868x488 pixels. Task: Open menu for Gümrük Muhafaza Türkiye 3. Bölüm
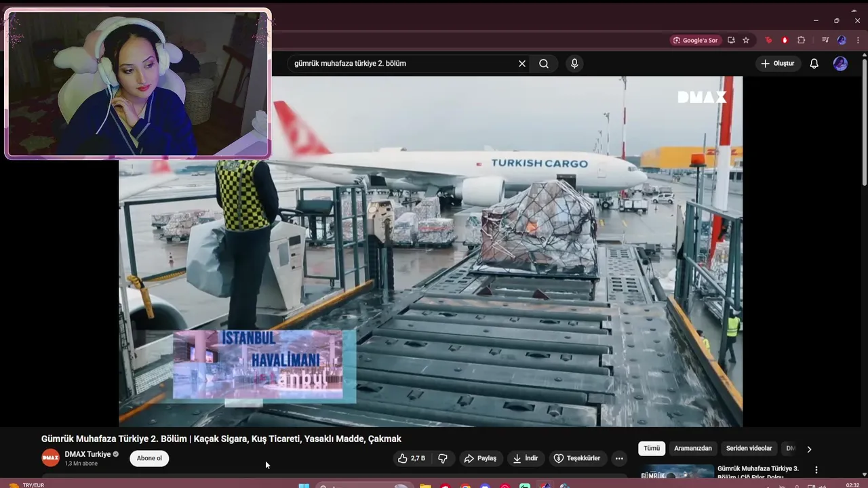tap(816, 470)
